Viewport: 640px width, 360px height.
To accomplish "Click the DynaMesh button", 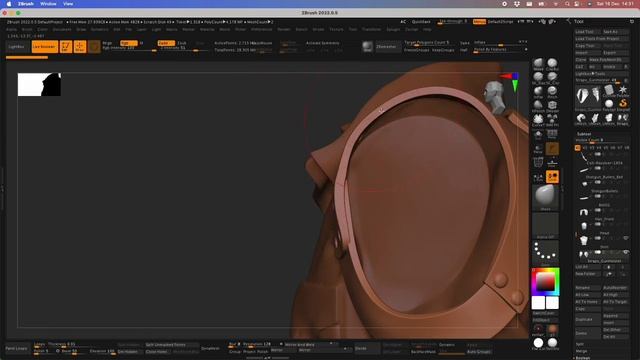I will [211, 348].
